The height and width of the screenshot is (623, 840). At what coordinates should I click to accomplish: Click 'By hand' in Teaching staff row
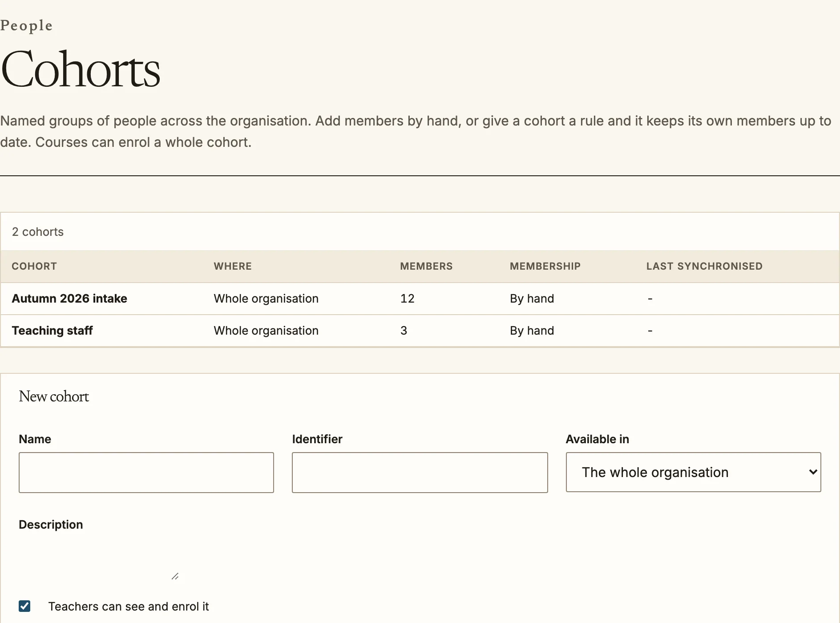click(x=532, y=331)
